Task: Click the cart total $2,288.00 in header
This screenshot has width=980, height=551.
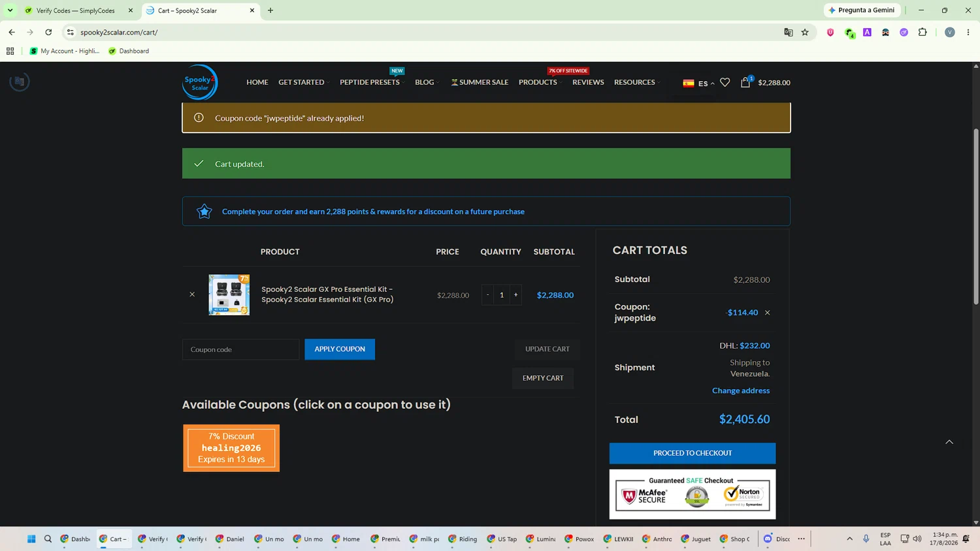Action: [x=774, y=83]
